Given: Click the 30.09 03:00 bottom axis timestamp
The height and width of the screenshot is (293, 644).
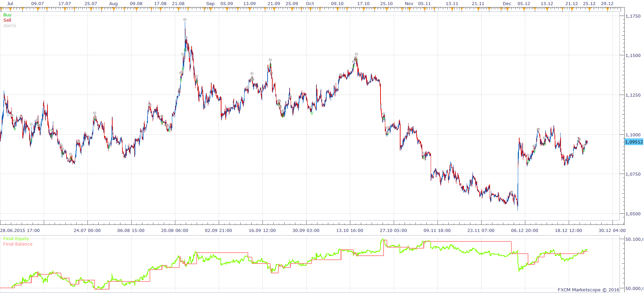Looking at the screenshot, I should [306, 231].
